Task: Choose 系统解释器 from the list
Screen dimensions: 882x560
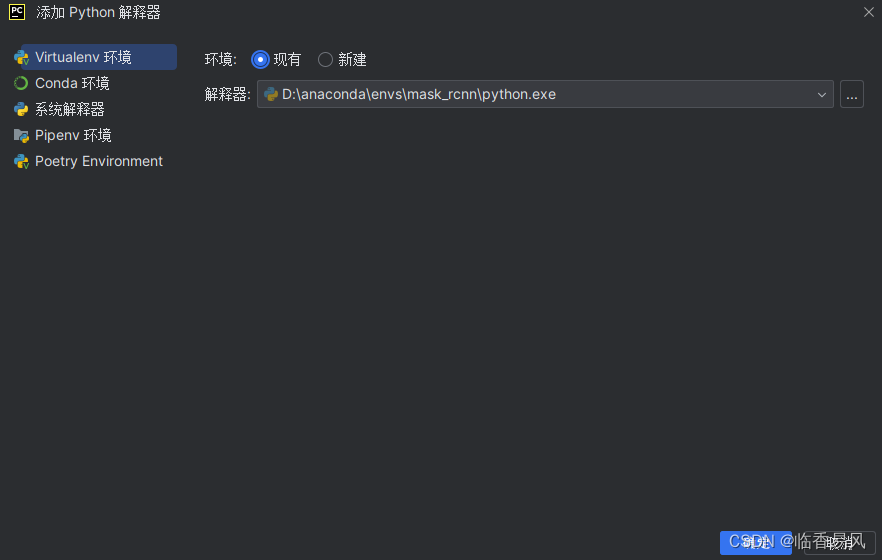Action: click(x=69, y=109)
